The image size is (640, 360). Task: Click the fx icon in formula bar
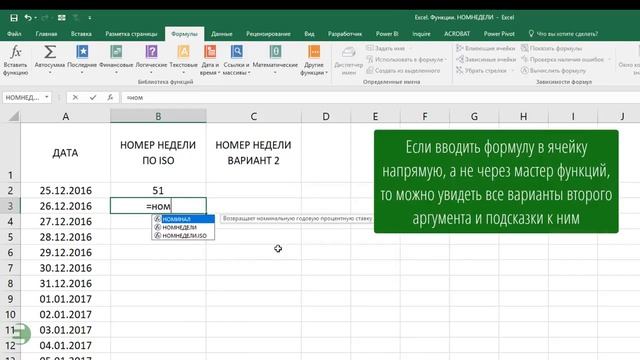pos(110,98)
